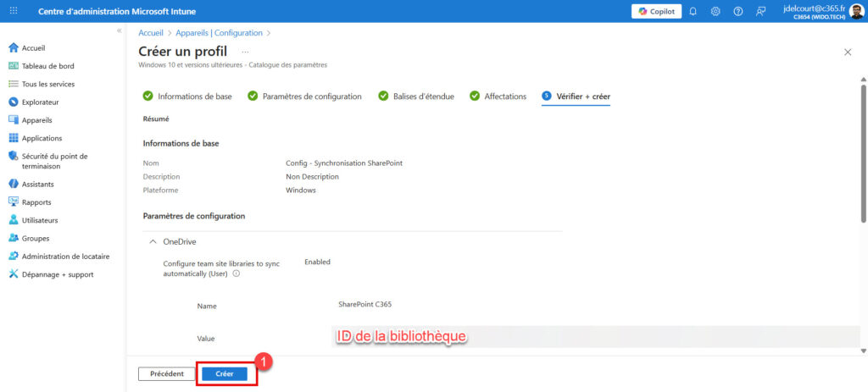Click the Copilot button in header
Image resolution: width=868 pixels, height=392 pixels.
(x=656, y=11)
